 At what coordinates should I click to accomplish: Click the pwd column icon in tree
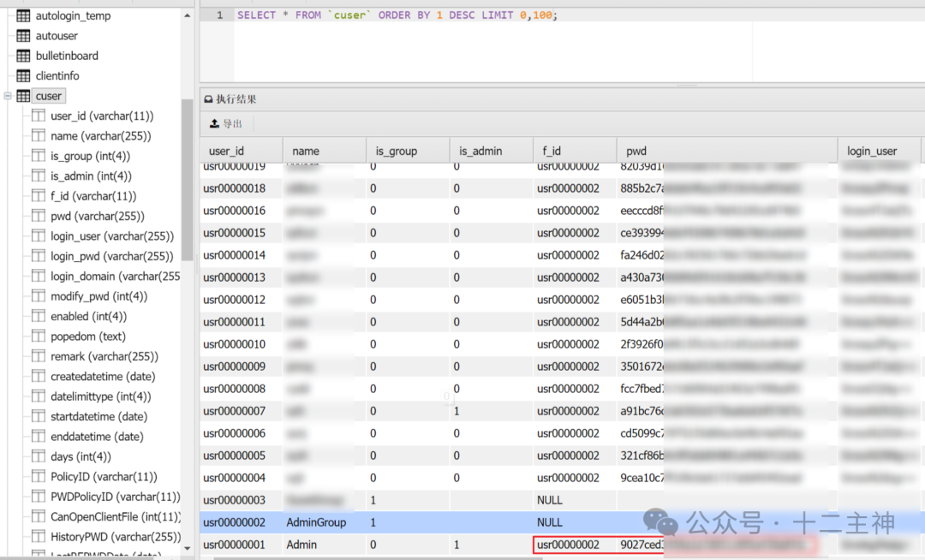tap(39, 216)
